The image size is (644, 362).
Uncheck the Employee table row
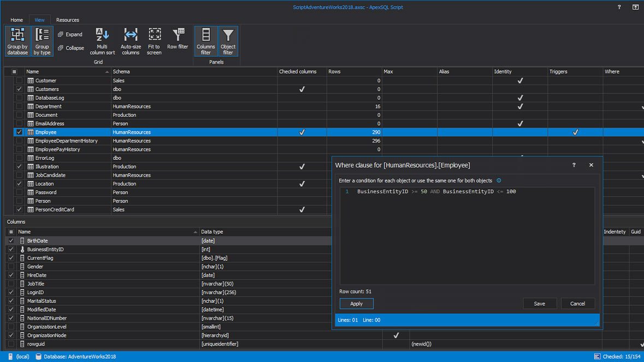[19, 132]
